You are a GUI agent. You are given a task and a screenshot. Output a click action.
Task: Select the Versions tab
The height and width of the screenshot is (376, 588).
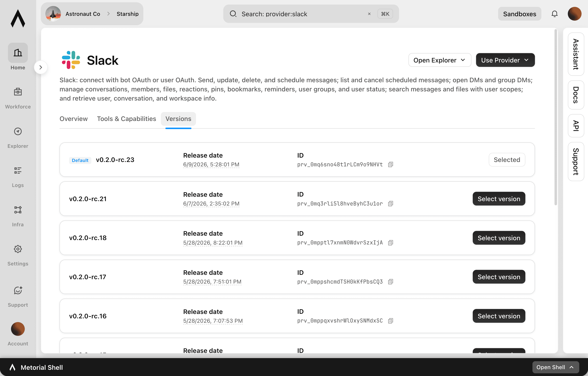click(178, 119)
